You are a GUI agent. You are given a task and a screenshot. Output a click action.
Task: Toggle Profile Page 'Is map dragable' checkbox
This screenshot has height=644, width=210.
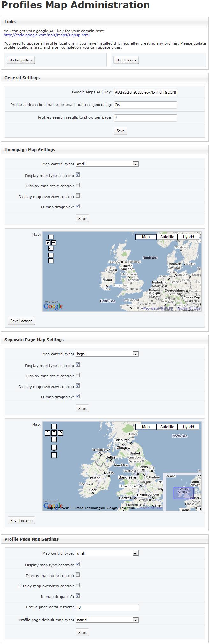click(77, 596)
